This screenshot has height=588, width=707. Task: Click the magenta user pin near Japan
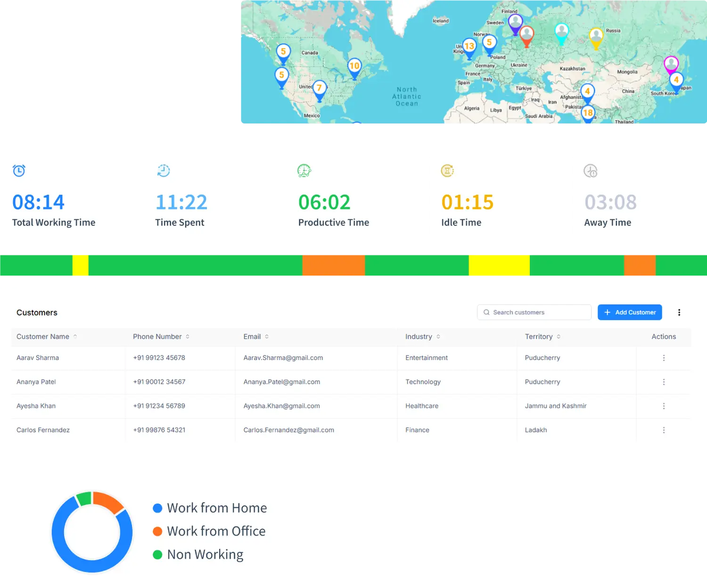pos(671,64)
